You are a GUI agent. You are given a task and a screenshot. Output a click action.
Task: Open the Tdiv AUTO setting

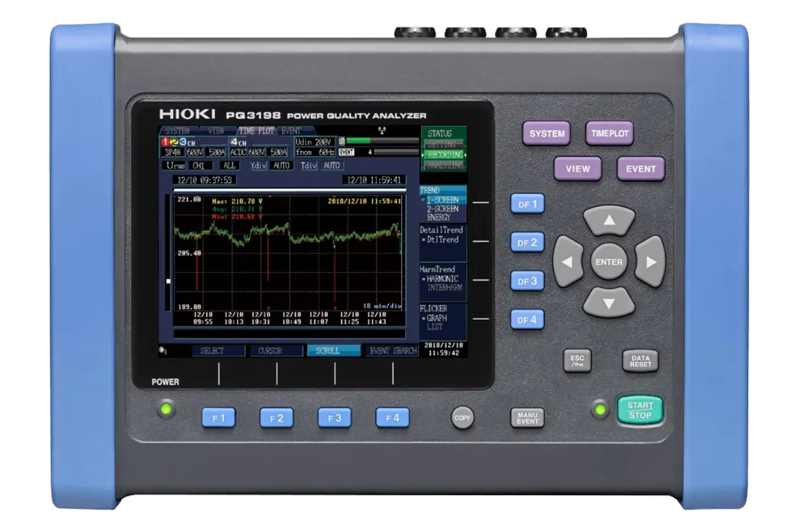[x=330, y=165]
